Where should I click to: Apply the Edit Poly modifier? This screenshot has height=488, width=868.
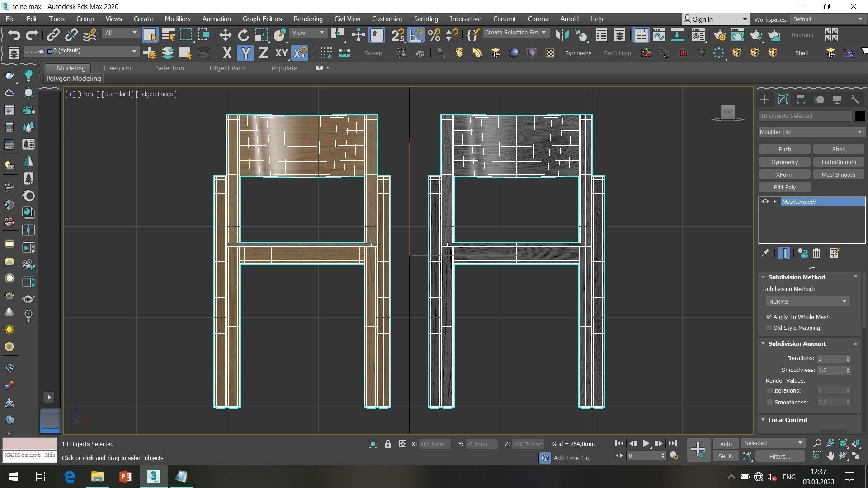click(x=784, y=187)
